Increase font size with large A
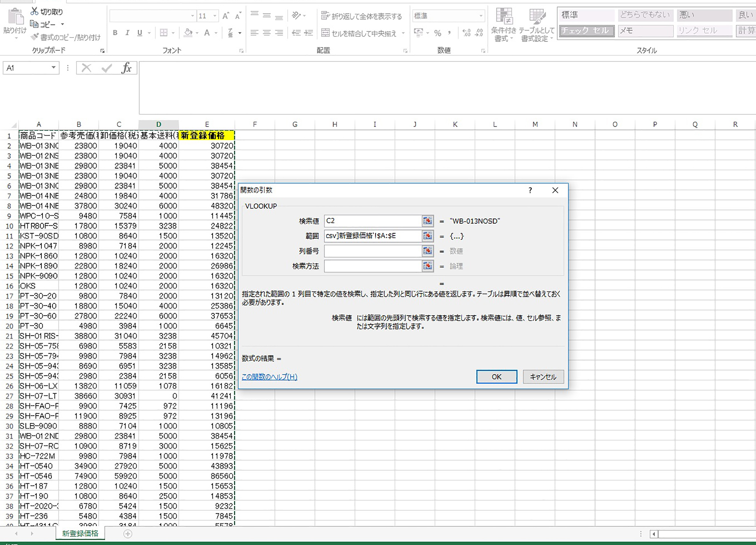Image resolution: width=756 pixels, height=545 pixels. pyautogui.click(x=226, y=16)
